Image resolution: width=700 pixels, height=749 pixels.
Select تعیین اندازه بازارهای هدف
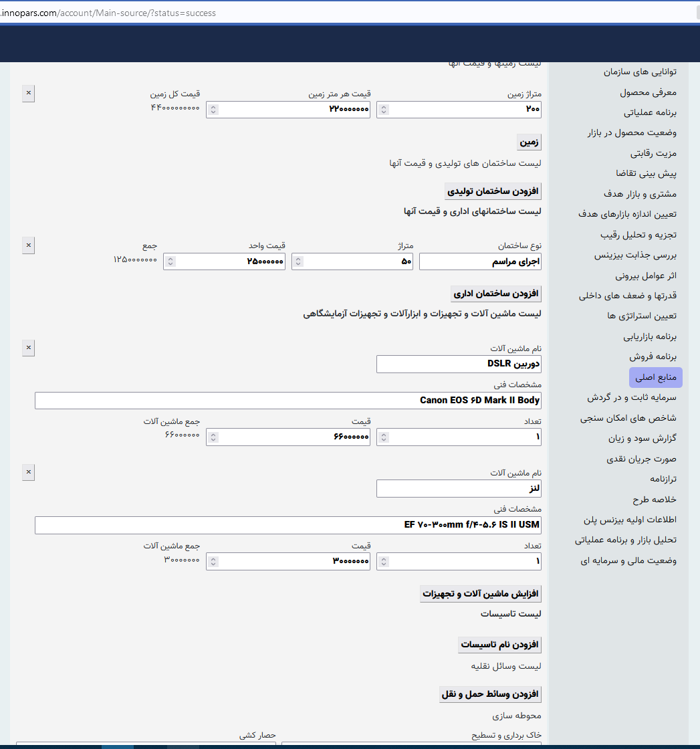pyautogui.click(x=627, y=214)
